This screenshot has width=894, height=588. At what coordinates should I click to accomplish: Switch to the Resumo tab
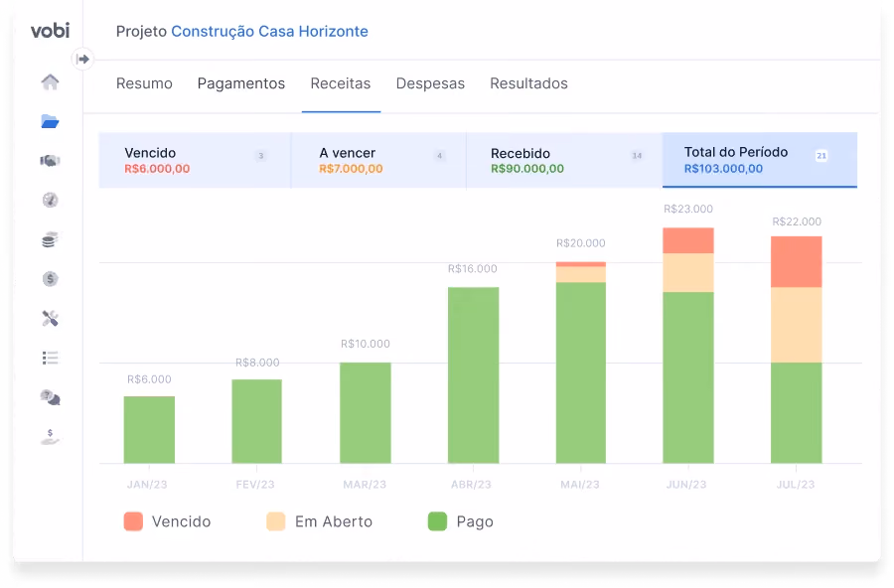pyautogui.click(x=144, y=83)
